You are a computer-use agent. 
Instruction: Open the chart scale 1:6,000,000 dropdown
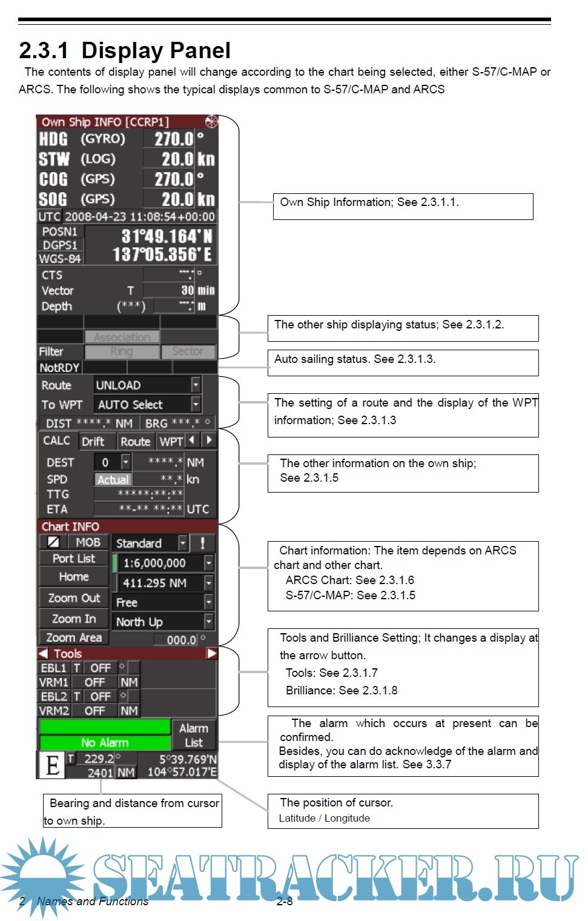[x=208, y=563]
